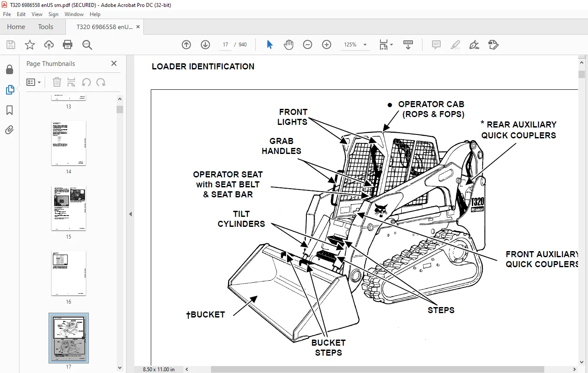Open the thumbnails options dropdown menu
Viewport: 588px width, 373px height.
(x=33, y=82)
